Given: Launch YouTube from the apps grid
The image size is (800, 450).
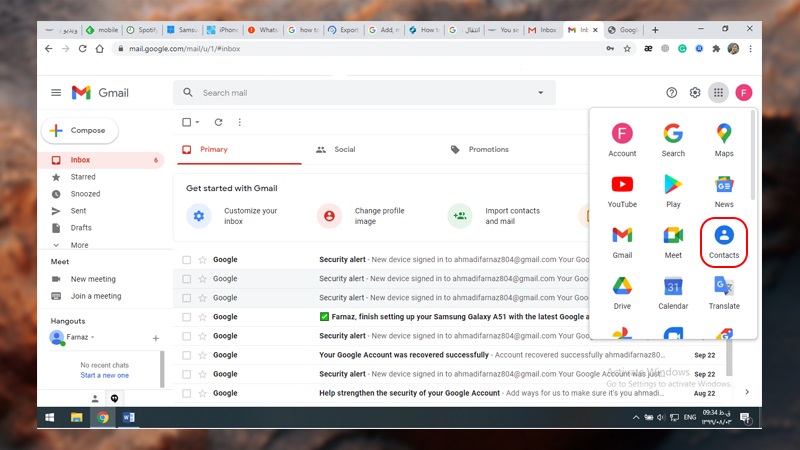Looking at the screenshot, I should coord(622,189).
